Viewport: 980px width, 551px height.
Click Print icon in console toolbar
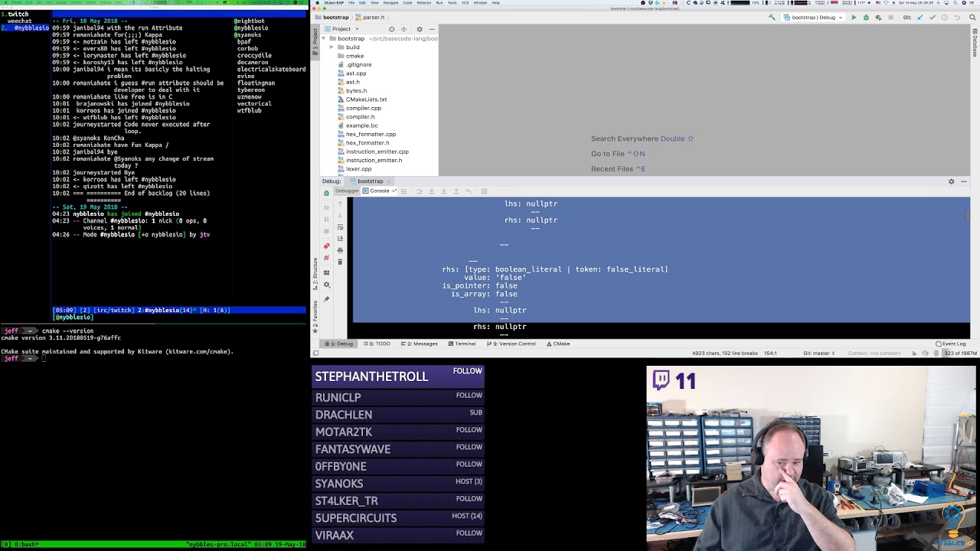[340, 250]
